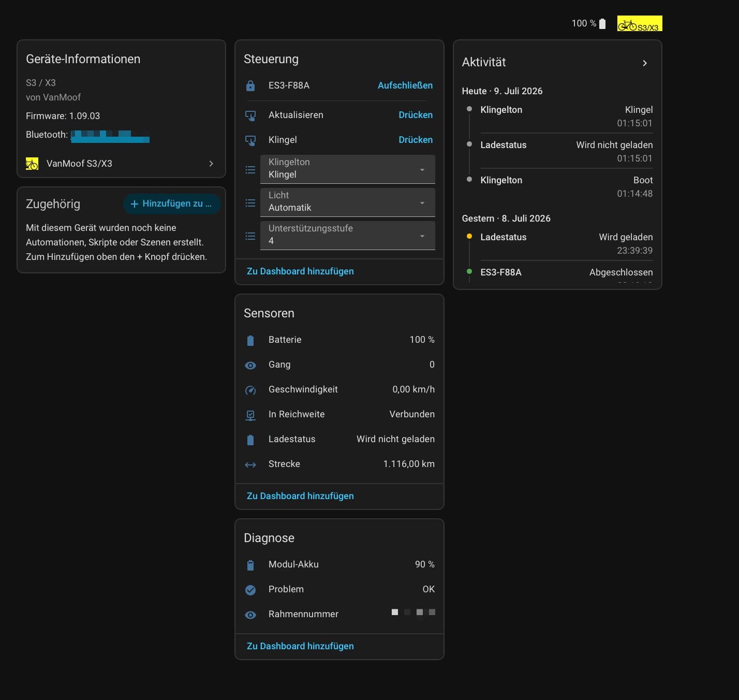Open the Klingelton dropdown

coord(348,169)
